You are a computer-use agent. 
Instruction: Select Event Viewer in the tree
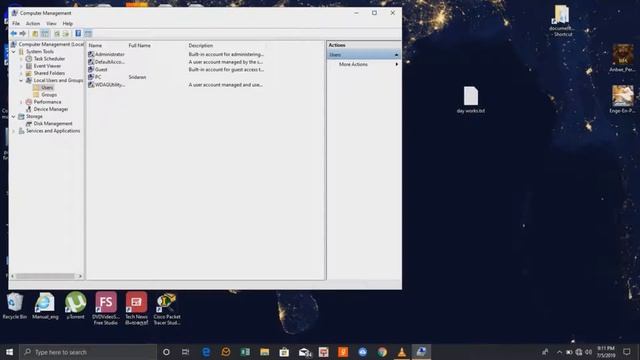47,66
